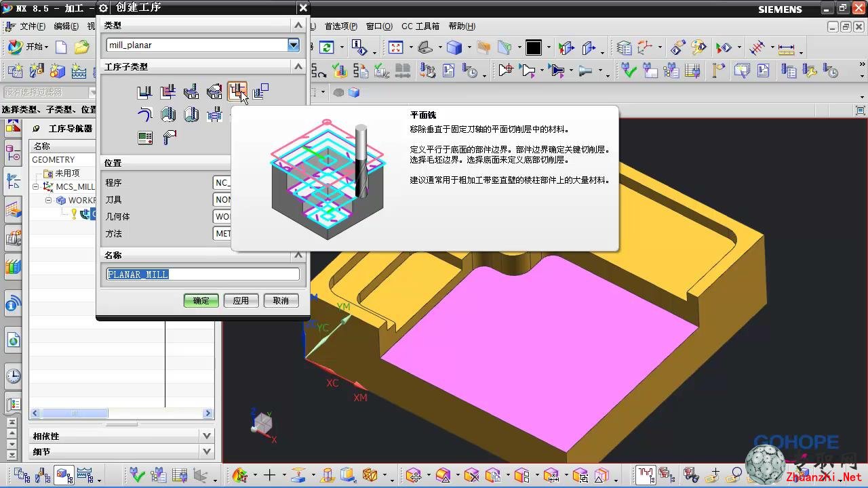Select the hole milling subtype icon

(167, 115)
